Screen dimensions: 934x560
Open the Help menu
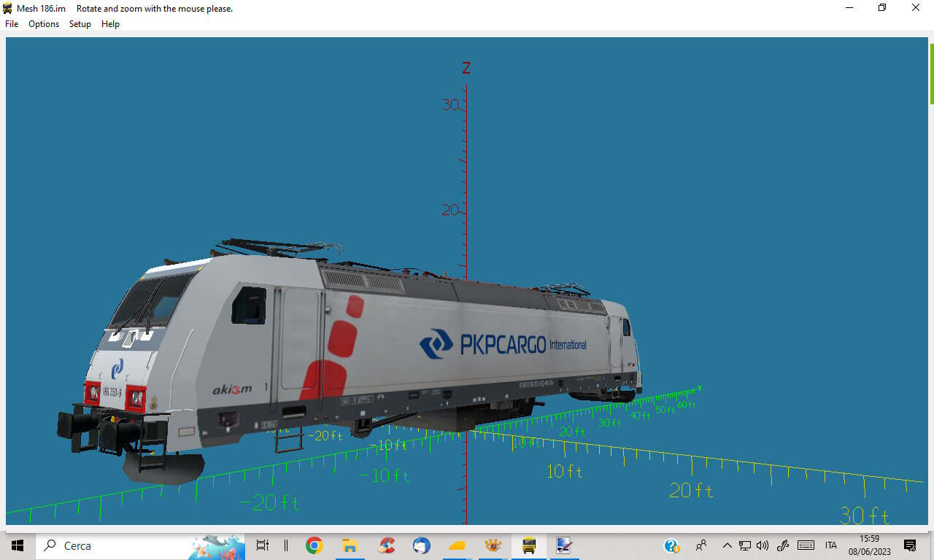pyautogui.click(x=110, y=24)
